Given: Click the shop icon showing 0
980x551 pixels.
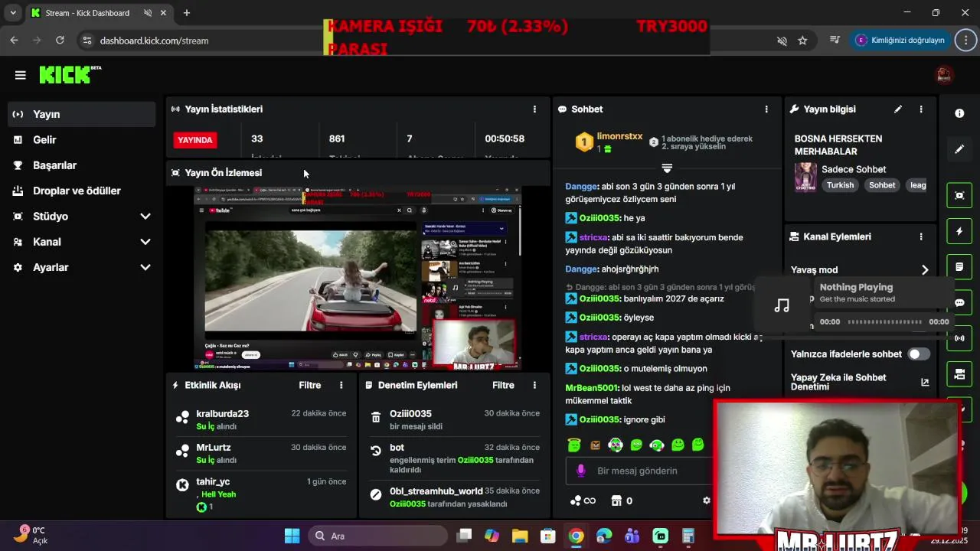Looking at the screenshot, I should pyautogui.click(x=621, y=500).
